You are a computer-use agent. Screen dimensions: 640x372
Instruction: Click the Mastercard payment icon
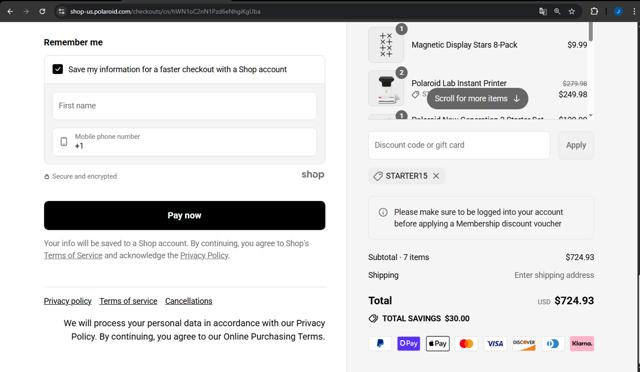tap(466, 344)
